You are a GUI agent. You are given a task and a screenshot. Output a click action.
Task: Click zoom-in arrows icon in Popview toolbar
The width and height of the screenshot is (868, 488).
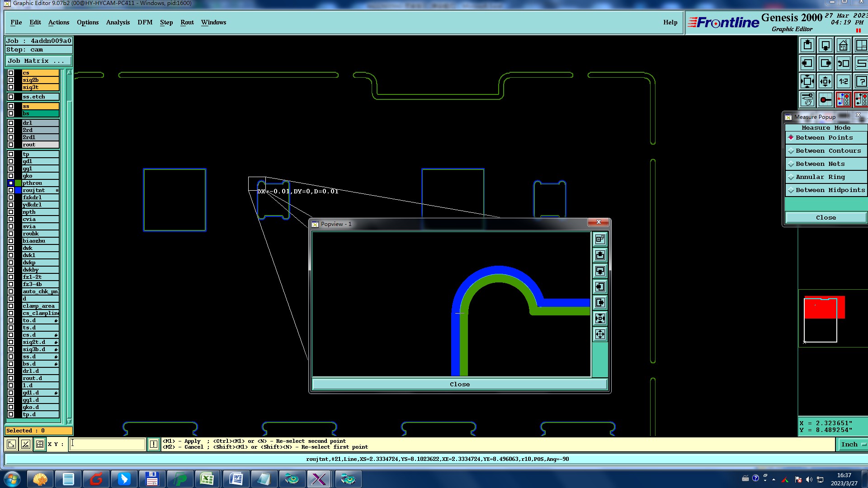click(600, 319)
